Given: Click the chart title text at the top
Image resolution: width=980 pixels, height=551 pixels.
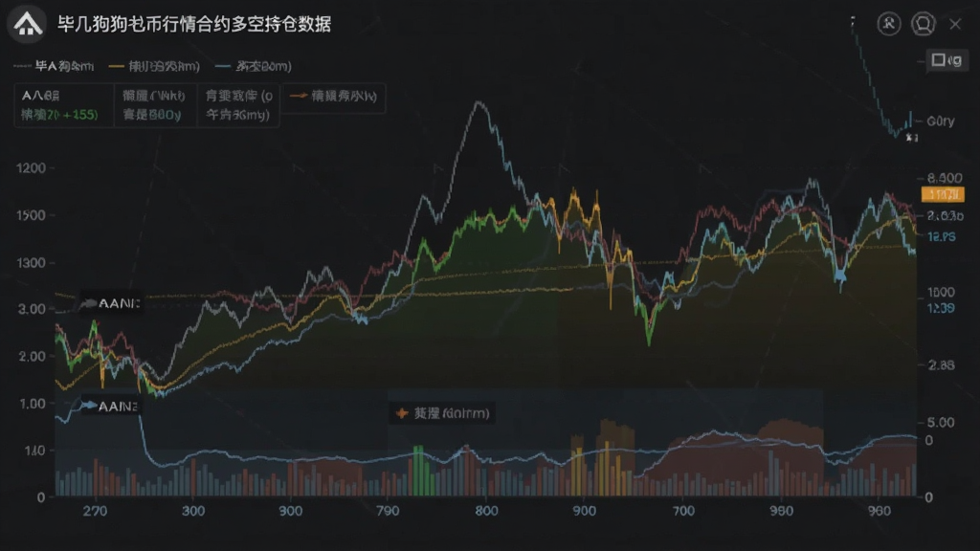Looking at the screenshot, I should click(193, 24).
